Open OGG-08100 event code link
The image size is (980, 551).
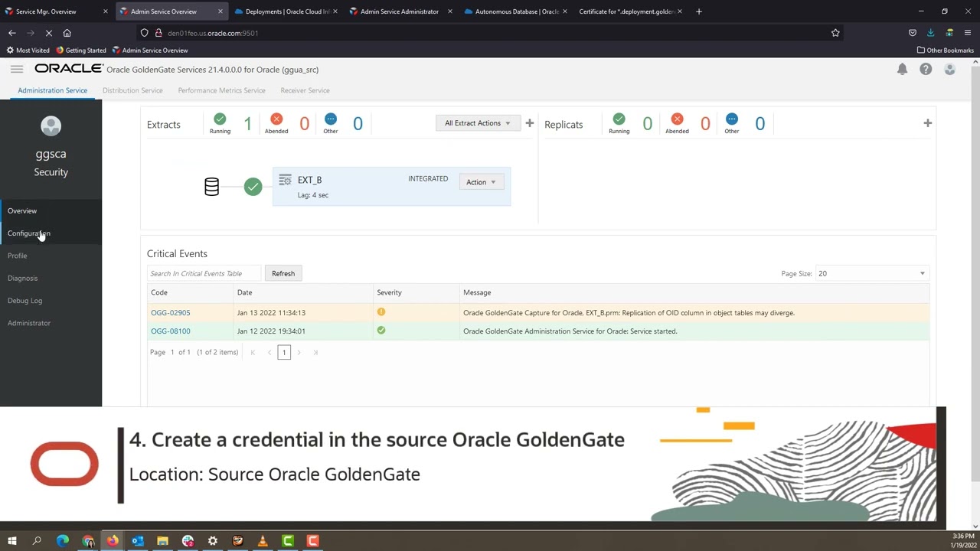[170, 331]
